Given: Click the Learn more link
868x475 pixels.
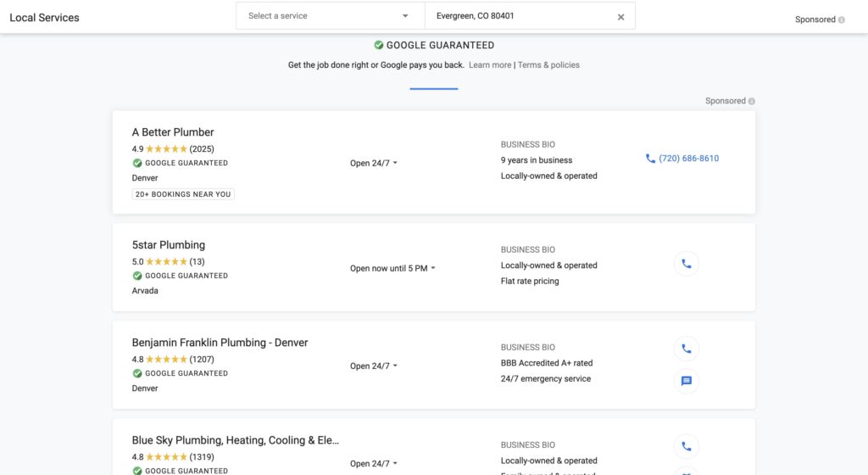Looking at the screenshot, I should click(490, 64).
